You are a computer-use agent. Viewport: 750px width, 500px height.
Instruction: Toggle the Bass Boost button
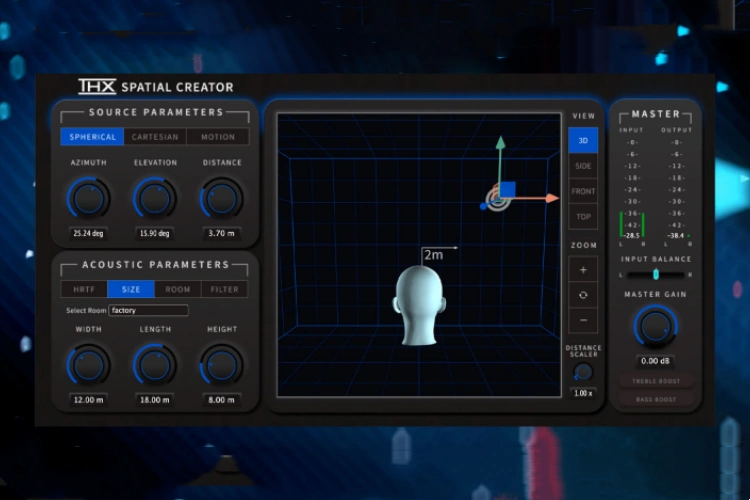656,399
